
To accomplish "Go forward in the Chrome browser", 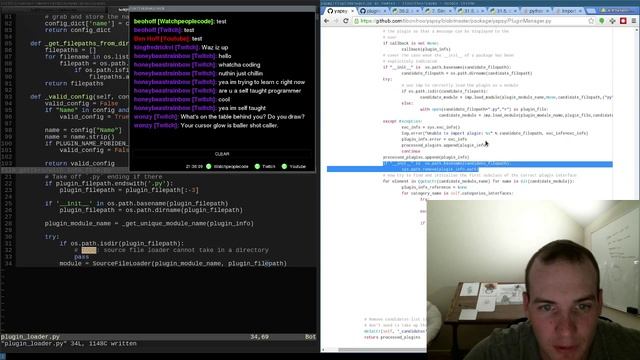I will [336, 21].
